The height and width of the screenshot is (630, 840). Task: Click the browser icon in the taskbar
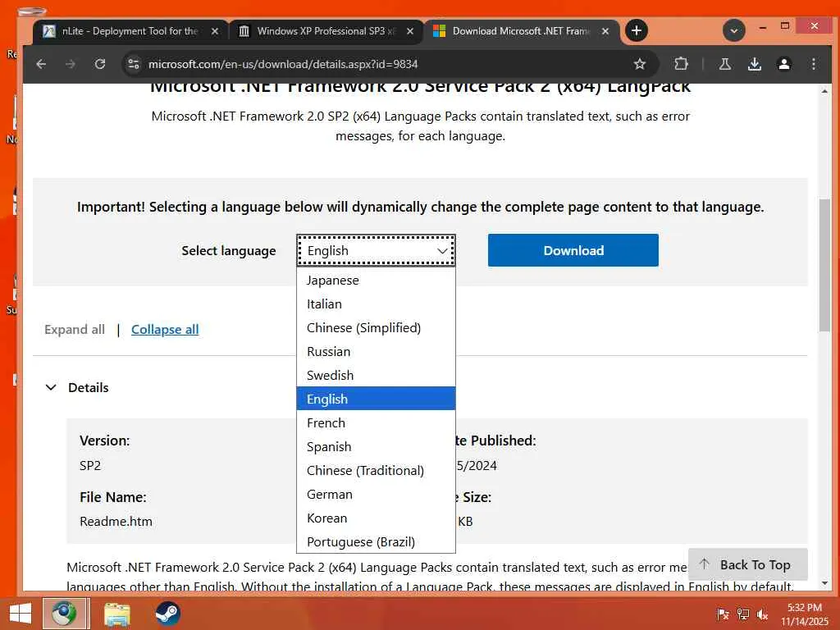click(x=64, y=614)
